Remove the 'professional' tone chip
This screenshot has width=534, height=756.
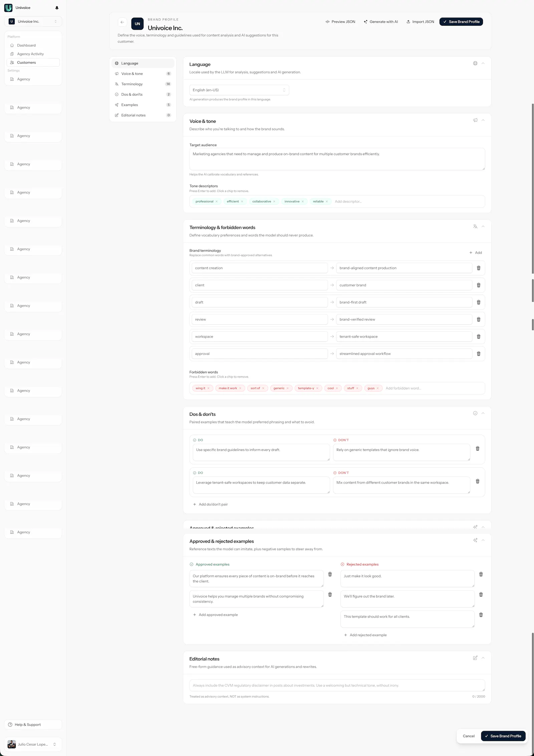(217, 202)
